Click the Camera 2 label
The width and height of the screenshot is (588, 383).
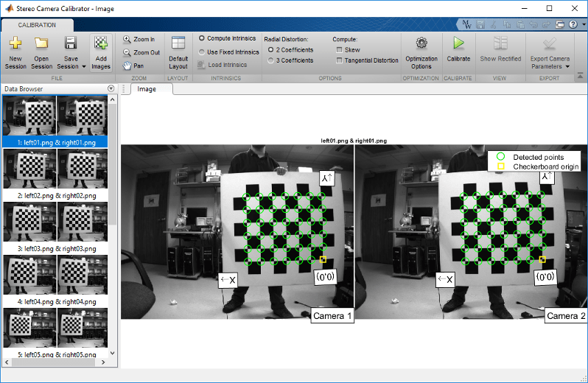point(566,316)
